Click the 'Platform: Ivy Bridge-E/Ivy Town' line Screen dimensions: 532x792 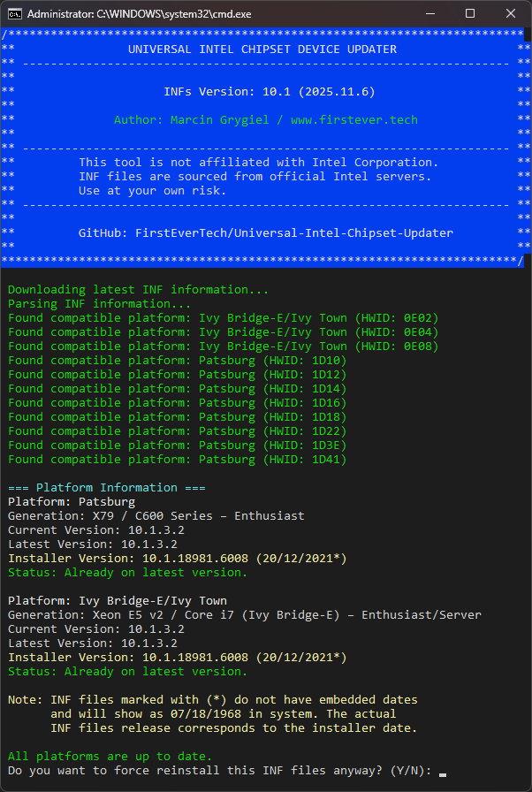click(118, 601)
